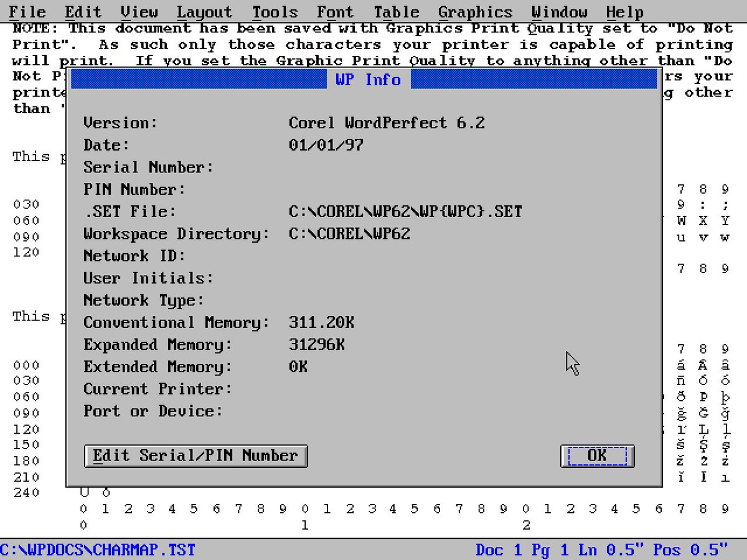Click the Conventional Memory value 311.20K
Screen dimensions: 747x560
click(321, 322)
